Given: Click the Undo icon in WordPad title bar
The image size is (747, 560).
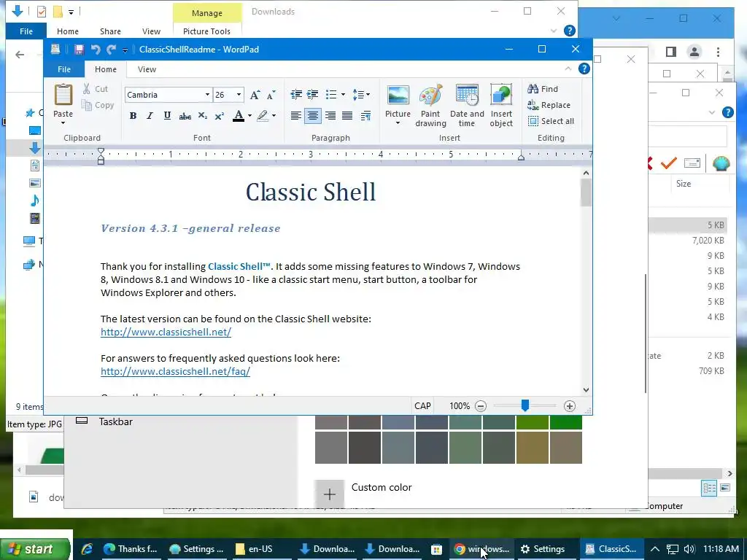Looking at the screenshot, I should click(x=96, y=50).
